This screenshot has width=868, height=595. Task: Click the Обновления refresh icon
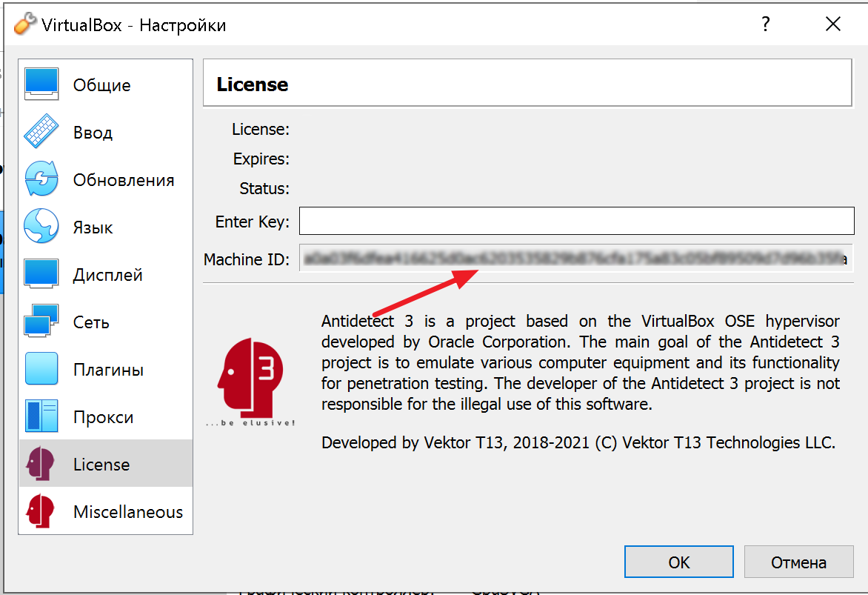[41, 179]
